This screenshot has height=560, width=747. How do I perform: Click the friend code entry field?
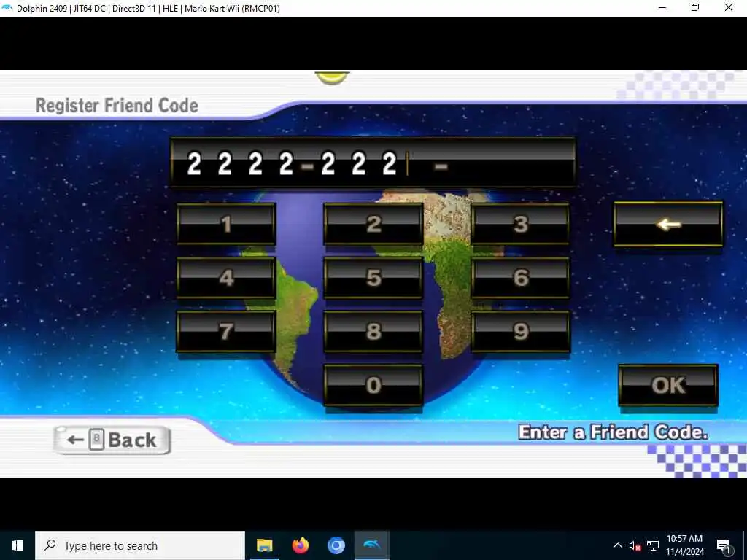[373, 163]
